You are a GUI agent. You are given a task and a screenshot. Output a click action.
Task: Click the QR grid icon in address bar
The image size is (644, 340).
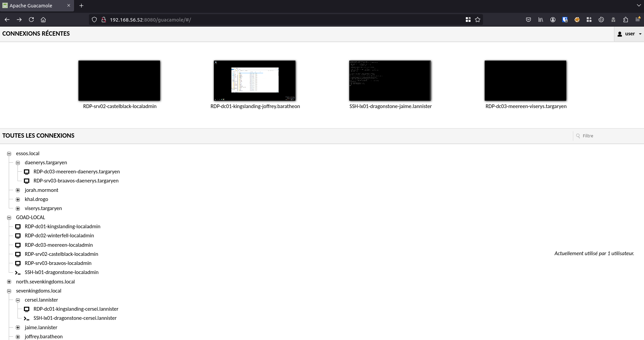pyautogui.click(x=468, y=20)
